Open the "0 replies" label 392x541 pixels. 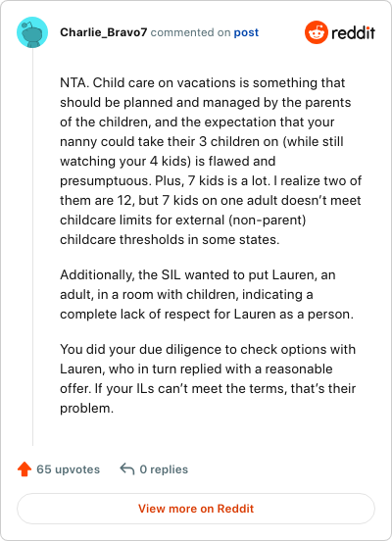click(x=164, y=469)
